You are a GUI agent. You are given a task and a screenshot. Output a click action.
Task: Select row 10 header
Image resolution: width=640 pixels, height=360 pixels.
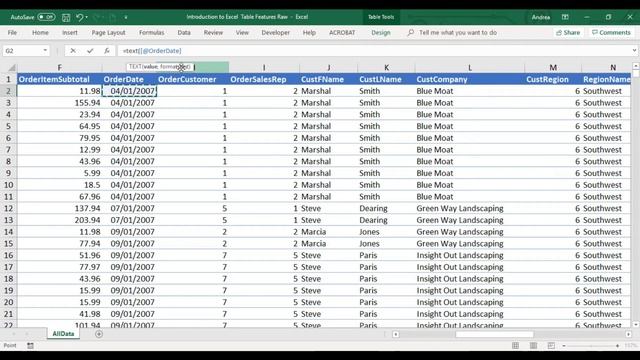click(8, 185)
